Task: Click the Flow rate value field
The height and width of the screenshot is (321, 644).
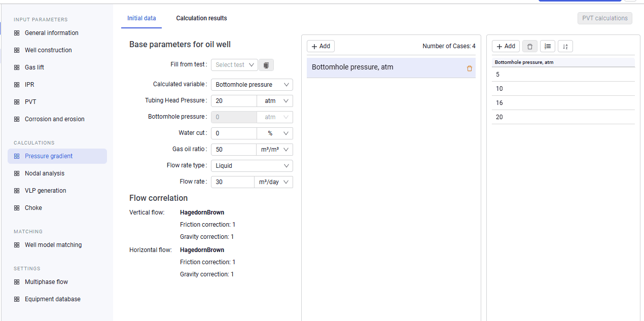Action: coord(232,182)
